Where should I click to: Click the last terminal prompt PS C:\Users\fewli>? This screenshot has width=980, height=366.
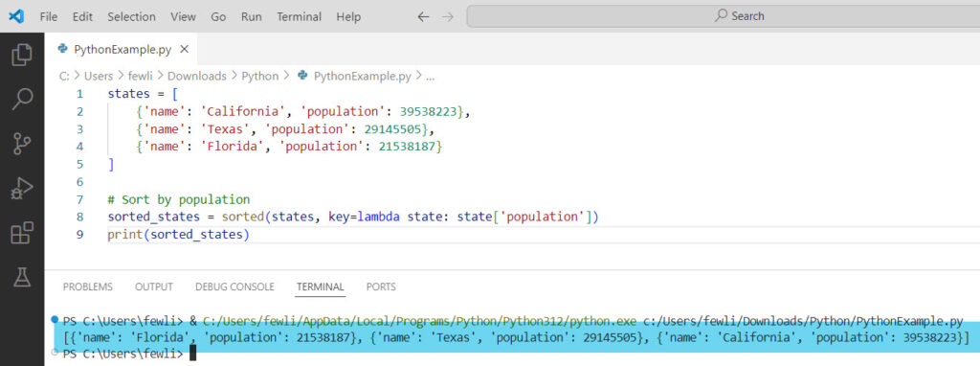[x=123, y=355]
